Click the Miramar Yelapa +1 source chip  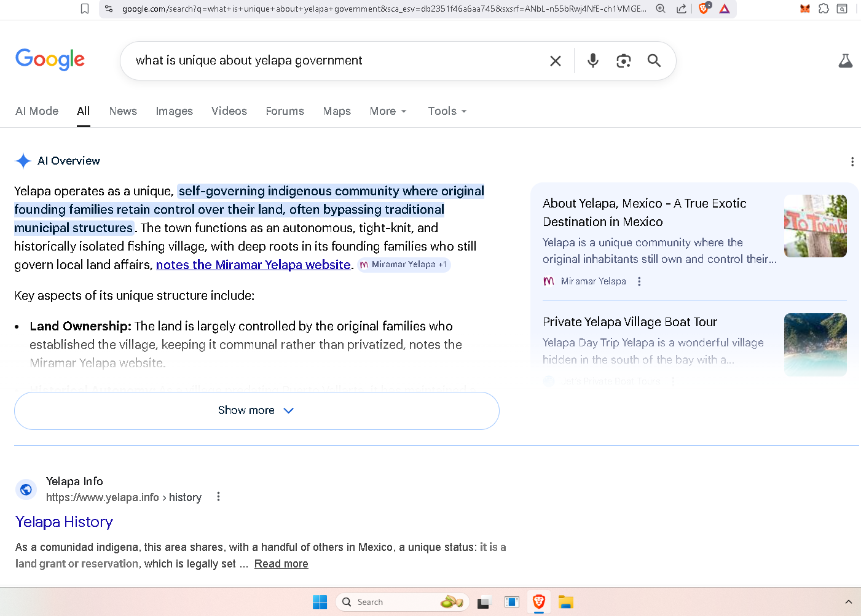click(x=404, y=265)
